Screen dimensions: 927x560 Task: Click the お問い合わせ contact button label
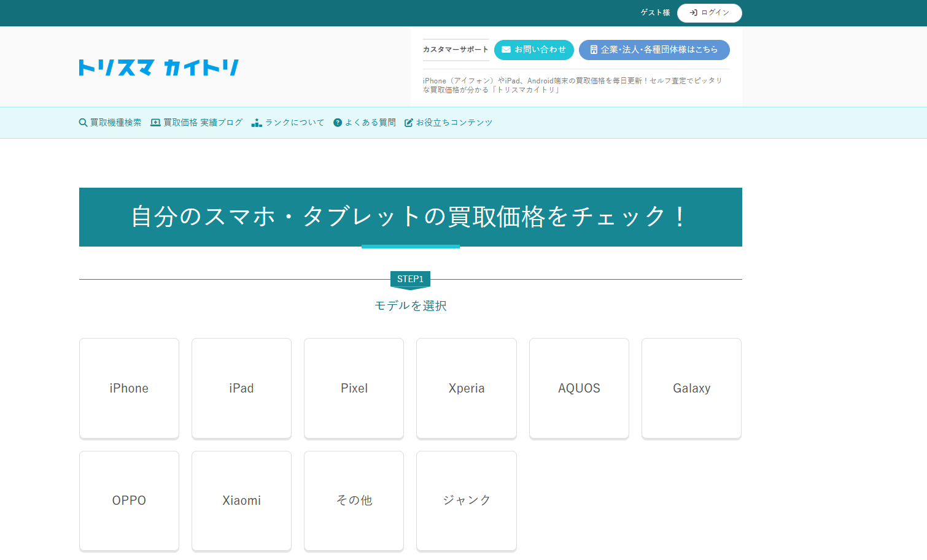[540, 50]
